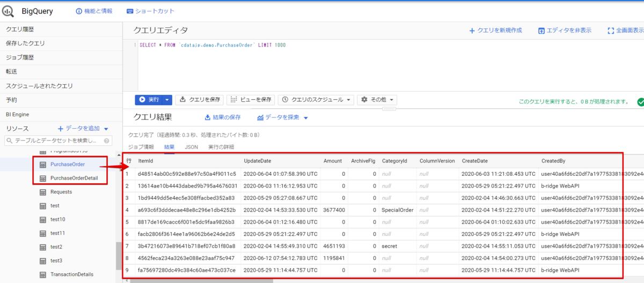Screen dimensions: 644x283
Task: Click the 全画面表示 fullscreen icon
Action: pyautogui.click(x=611, y=31)
